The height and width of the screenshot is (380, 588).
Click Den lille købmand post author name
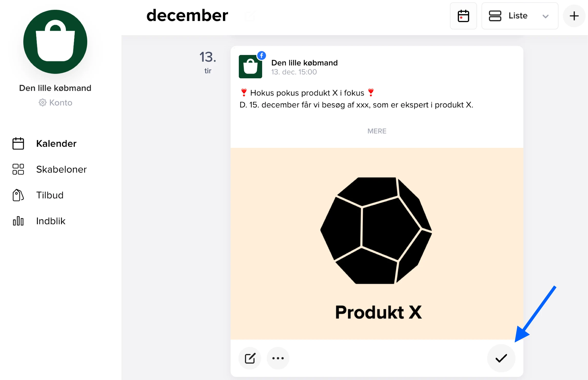[305, 63]
